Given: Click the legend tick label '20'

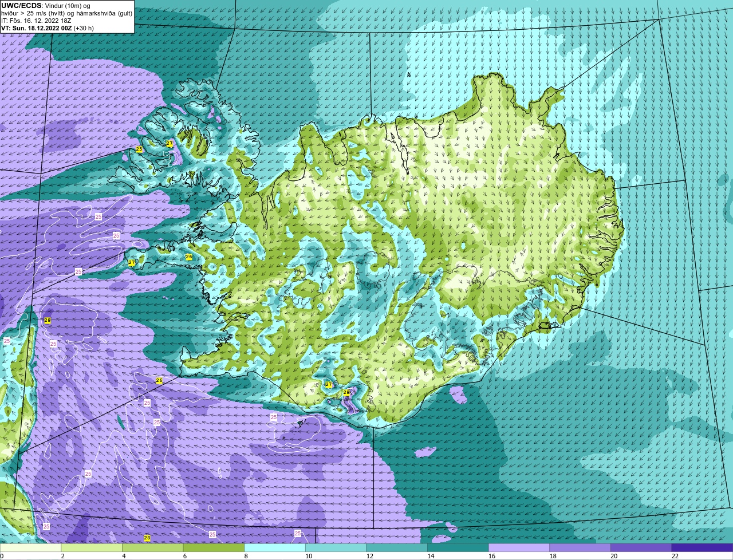Looking at the screenshot, I should (x=614, y=556).
